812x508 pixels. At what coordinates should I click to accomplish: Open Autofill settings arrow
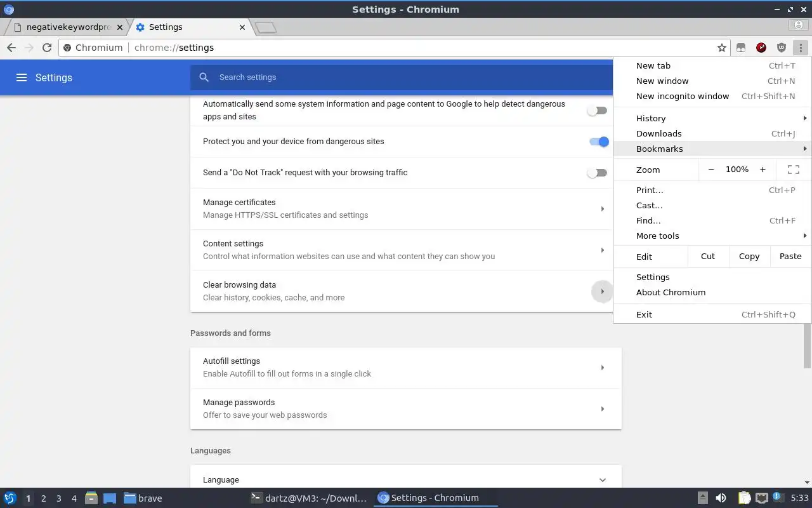pos(602,368)
